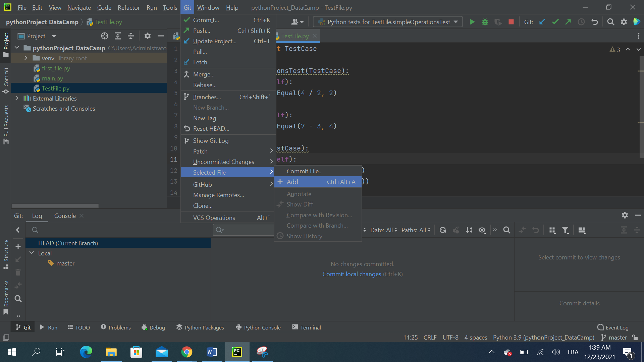644x362 pixels.
Task: Click Commit local changes link
Action: tap(352, 274)
